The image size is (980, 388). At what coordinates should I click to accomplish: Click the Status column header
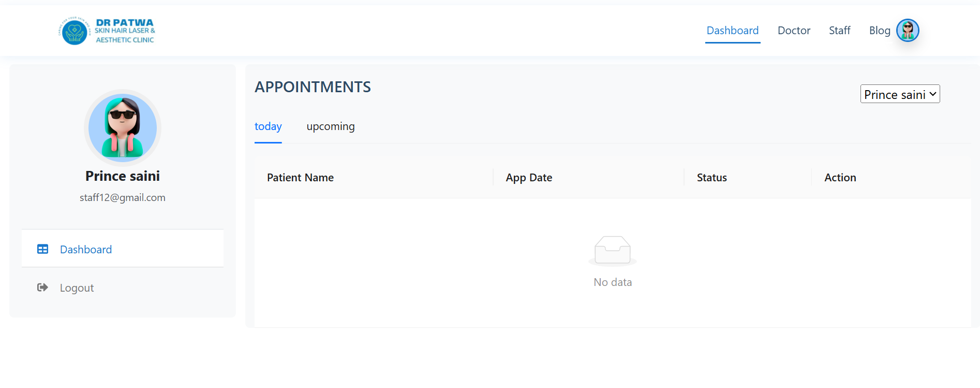click(x=711, y=178)
